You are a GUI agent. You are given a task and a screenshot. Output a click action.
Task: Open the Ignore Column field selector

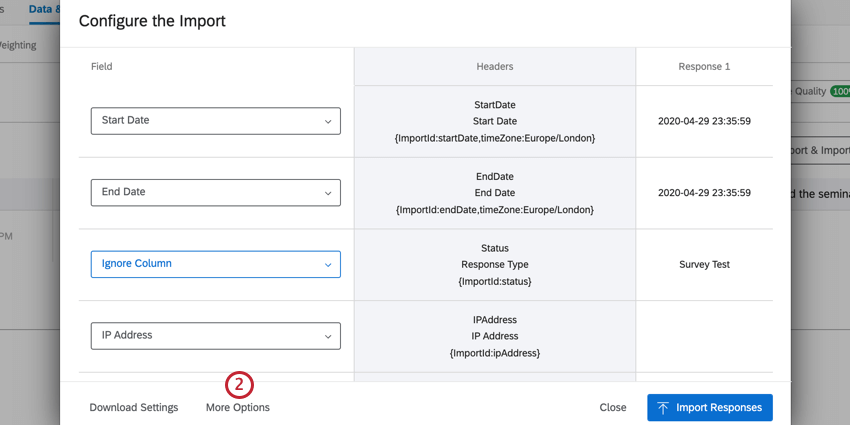click(215, 264)
